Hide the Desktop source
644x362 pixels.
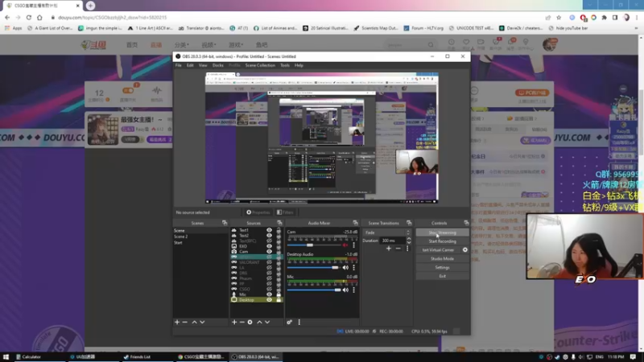click(269, 300)
